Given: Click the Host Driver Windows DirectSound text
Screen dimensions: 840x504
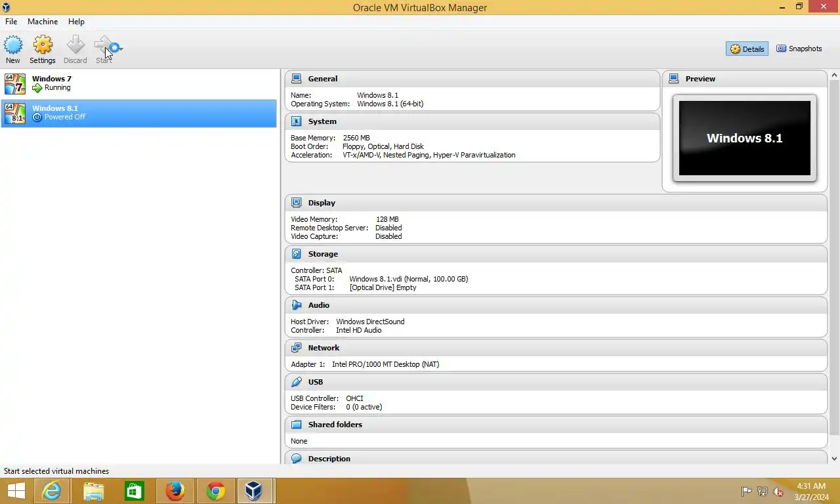Looking at the screenshot, I should click(x=370, y=322).
